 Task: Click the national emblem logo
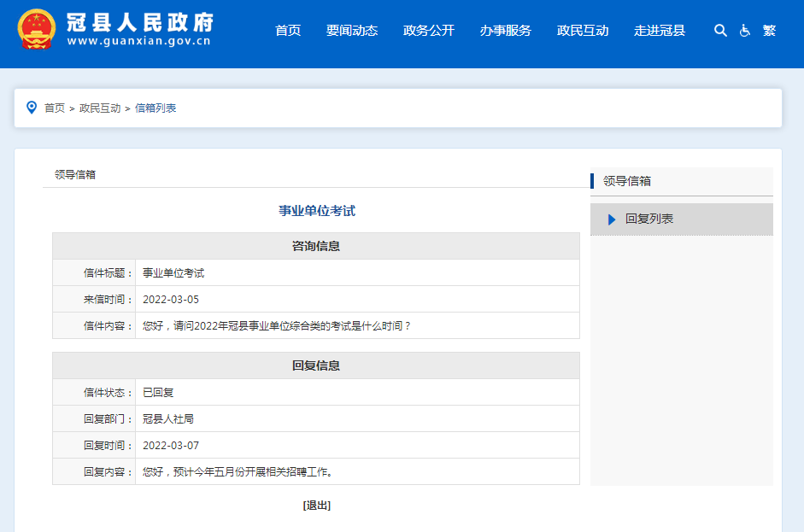pyautogui.click(x=36, y=29)
